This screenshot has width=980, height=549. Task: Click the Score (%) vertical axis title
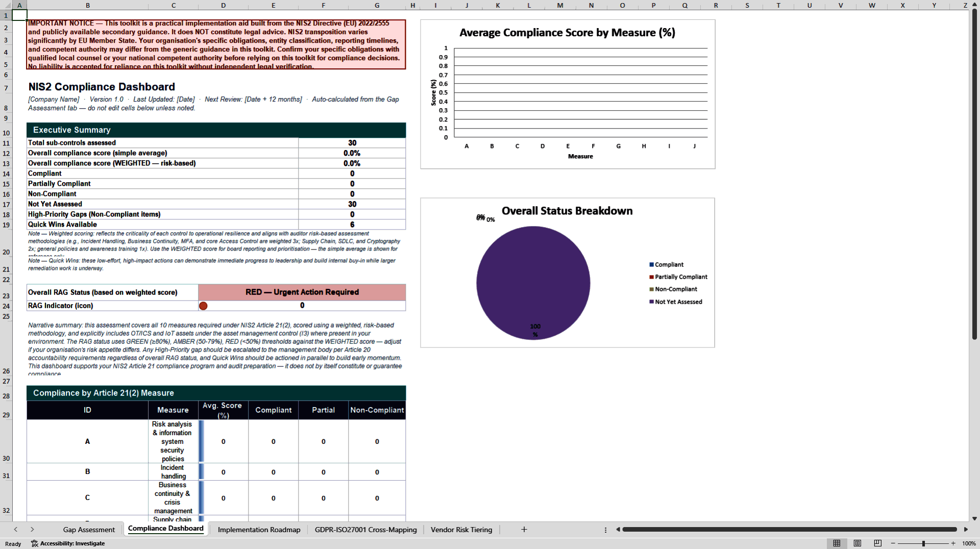click(433, 92)
